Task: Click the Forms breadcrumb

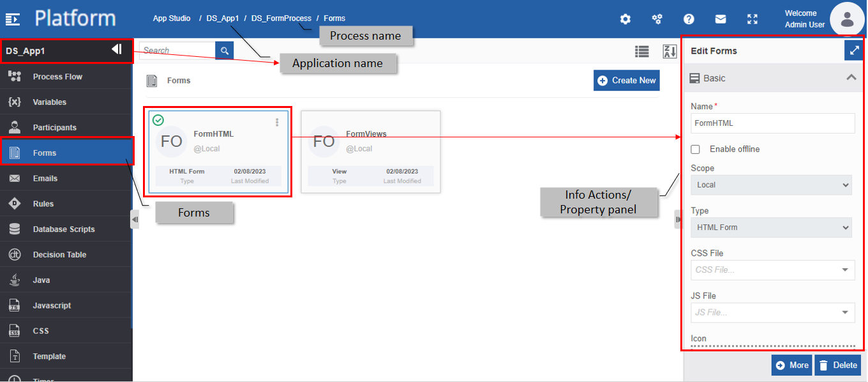Action: [334, 19]
